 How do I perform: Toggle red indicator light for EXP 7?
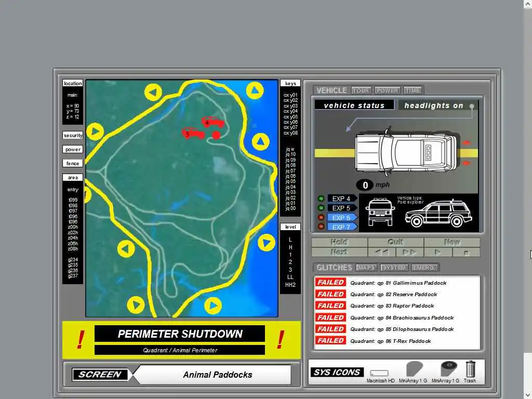tap(321, 227)
